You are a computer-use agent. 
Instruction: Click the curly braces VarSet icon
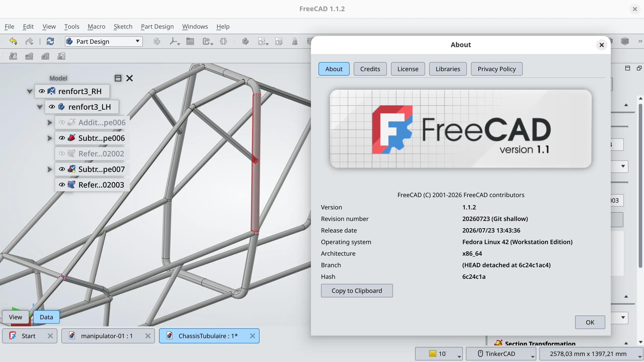223,41
